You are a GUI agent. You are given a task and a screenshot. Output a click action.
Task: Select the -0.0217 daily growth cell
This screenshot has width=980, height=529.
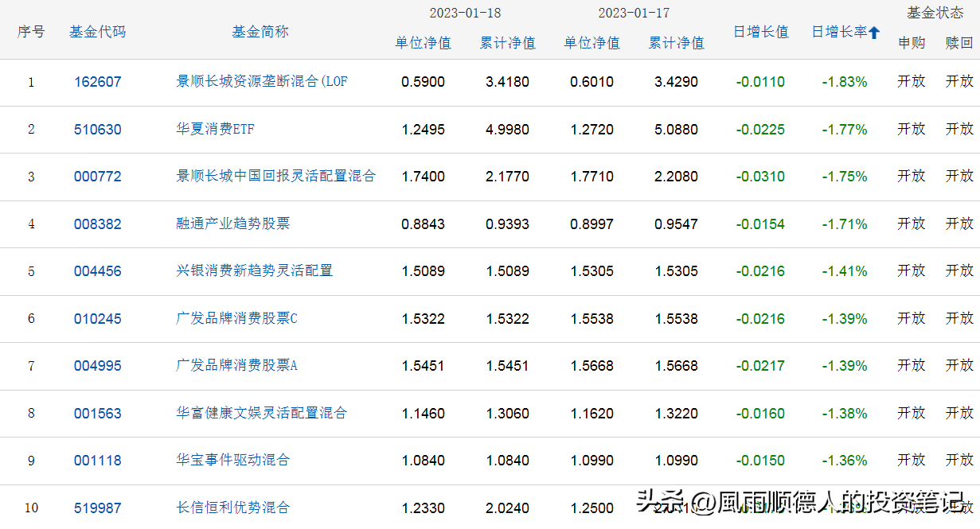760,366
